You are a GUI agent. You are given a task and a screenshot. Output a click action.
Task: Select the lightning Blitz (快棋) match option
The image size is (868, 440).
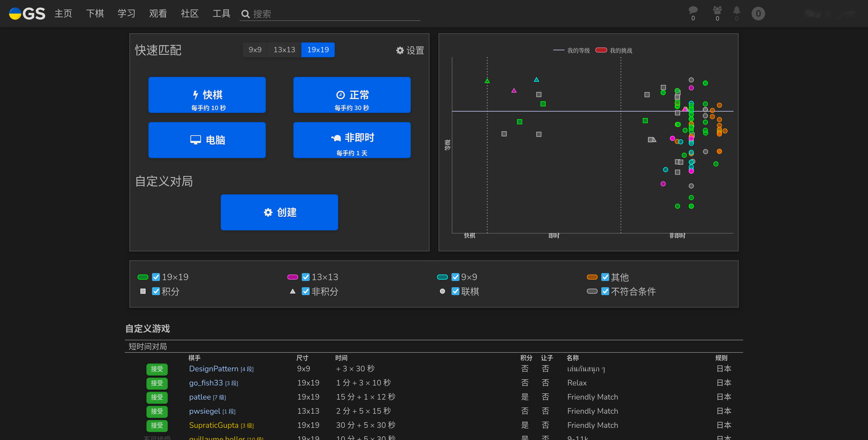[x=207, y=95]
